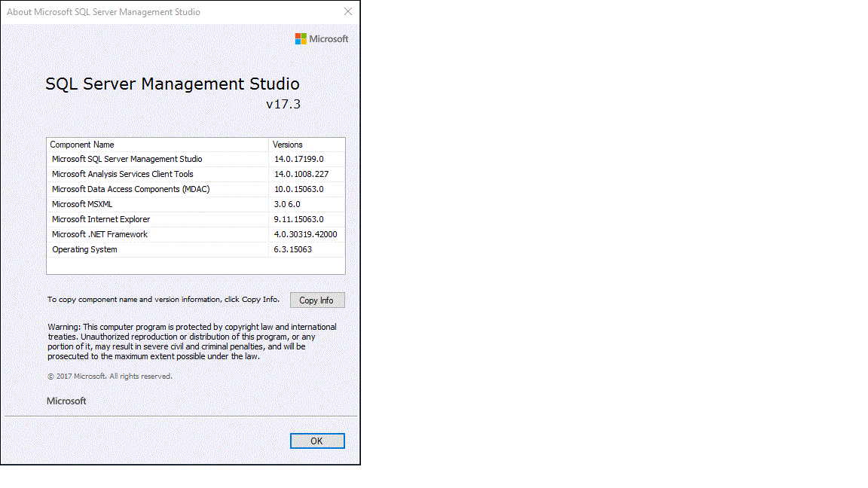Image resolution: width=868 pixels, height=488 pixels.
Task: Click the SQL Server Management Studio heading
Action: (x=172, y=84)
